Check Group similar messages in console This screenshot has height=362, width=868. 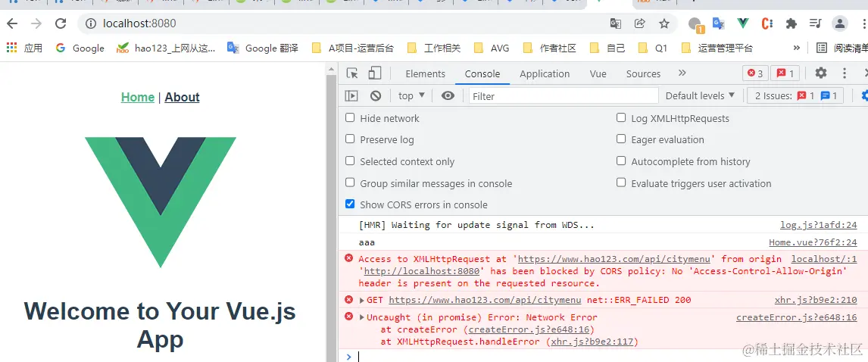click(x=350, y=183)
